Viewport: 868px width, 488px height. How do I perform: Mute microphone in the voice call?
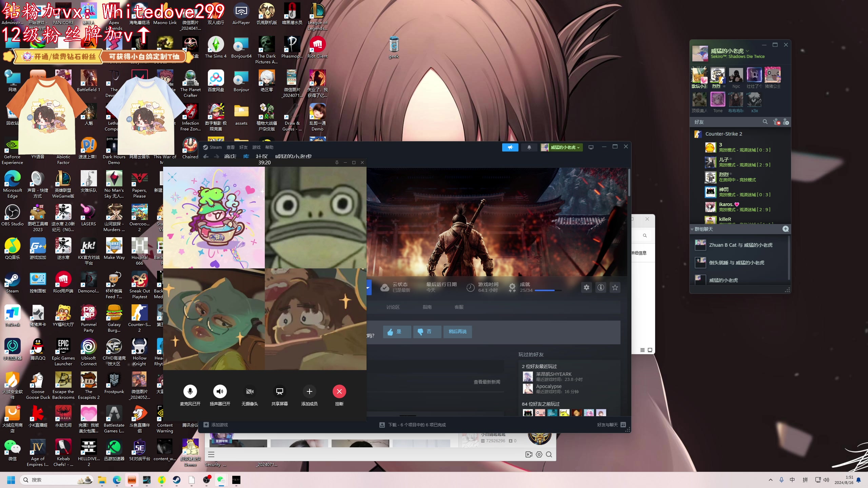190,391
